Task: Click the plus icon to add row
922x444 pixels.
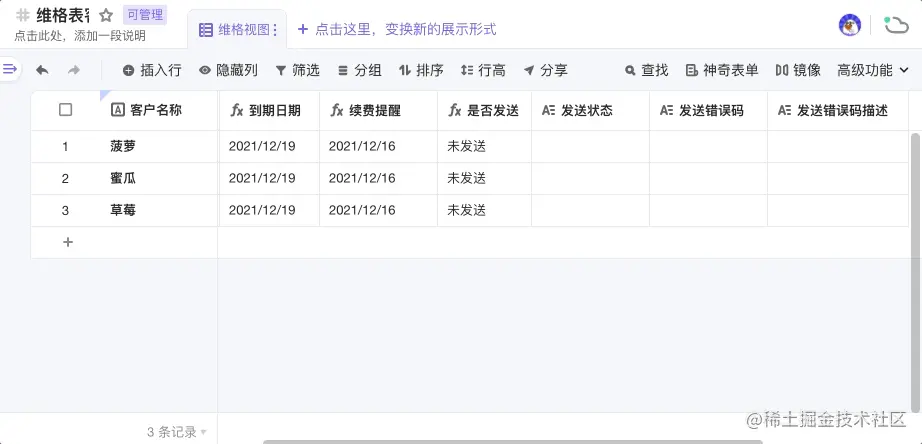Action: [x=68, y=242]
